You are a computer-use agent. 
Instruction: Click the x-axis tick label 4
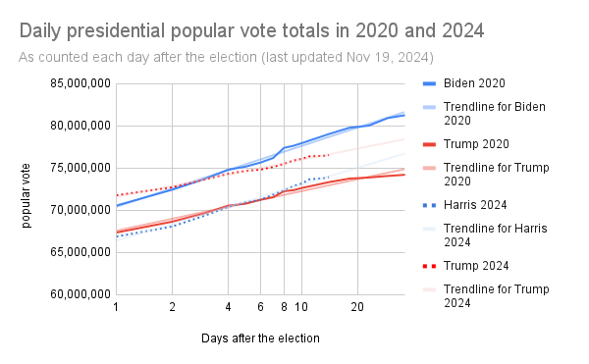[x=228, y=307]
